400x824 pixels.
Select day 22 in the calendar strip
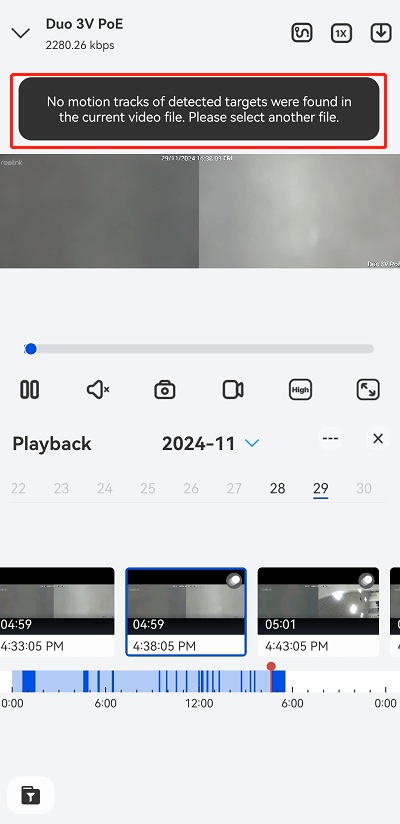click(x=18, y=489)
